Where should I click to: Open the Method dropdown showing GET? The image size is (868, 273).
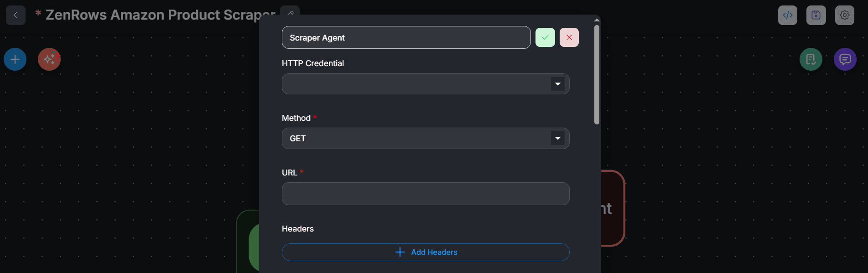tap(426, 138)
